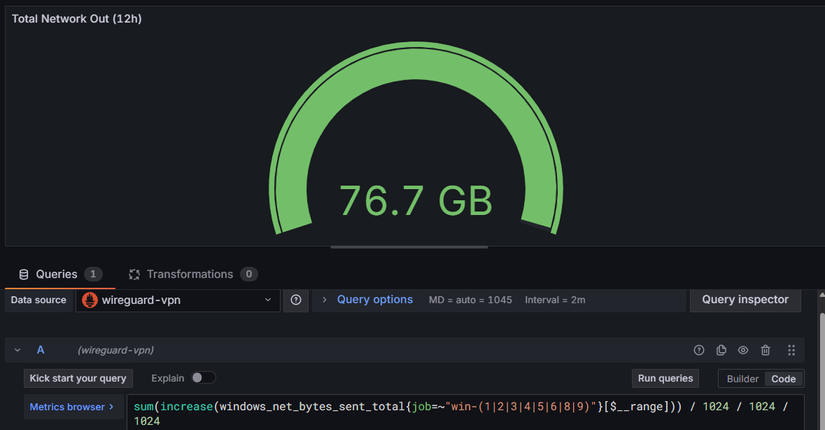Click the panel resize handle bar
825x430 pixels.
pos(409,247)
